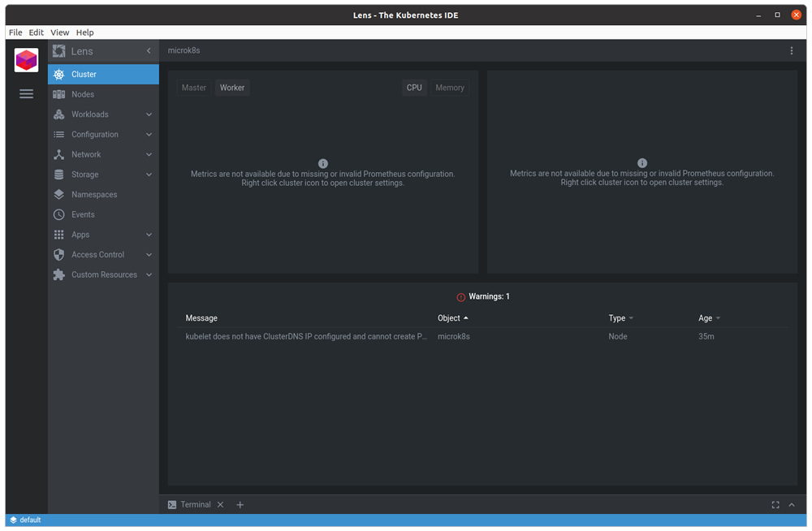Image resolution: width=812 pixels, height=531 pixels.
Task: Collapse the Lens sidebar with the left chevron
Action: tap(149, 51)
